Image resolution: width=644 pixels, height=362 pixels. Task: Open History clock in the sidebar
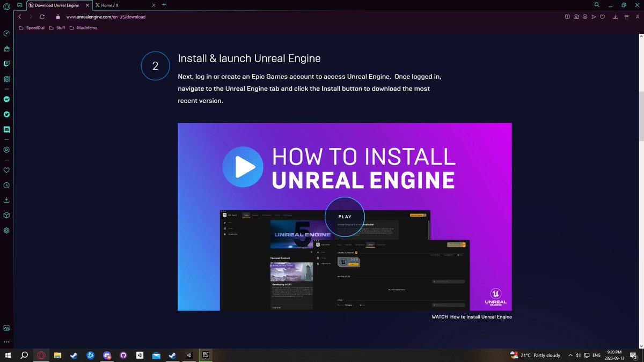(6, 185)
